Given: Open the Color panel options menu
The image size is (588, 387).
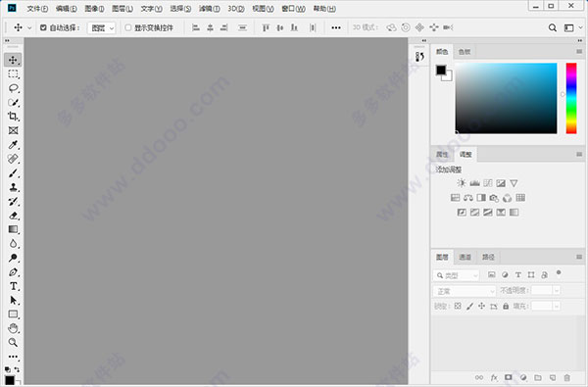Looking at the screenshot, I should click(579, 52).
